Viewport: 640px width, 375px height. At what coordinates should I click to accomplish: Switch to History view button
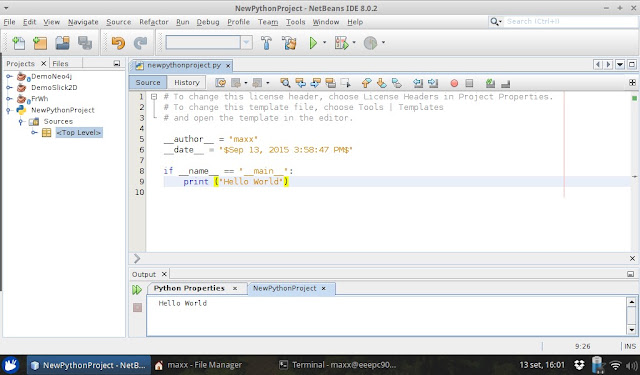187,82
